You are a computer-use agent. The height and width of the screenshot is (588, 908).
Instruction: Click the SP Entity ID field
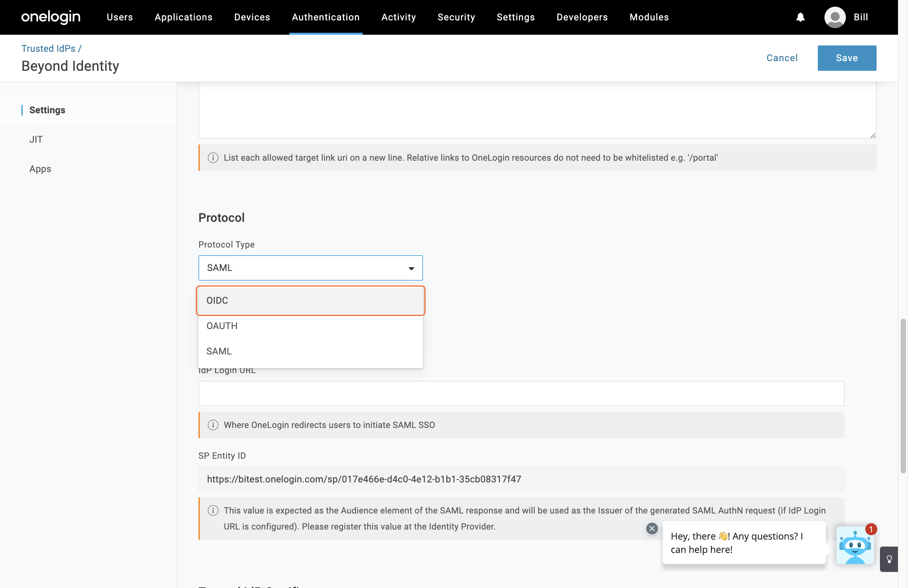(x=521, y=479)
